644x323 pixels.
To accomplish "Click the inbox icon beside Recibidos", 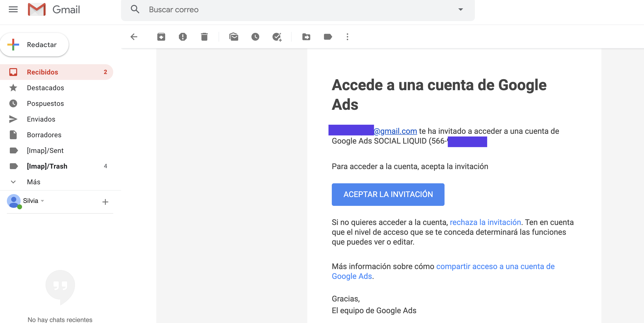I will point(13,72).
